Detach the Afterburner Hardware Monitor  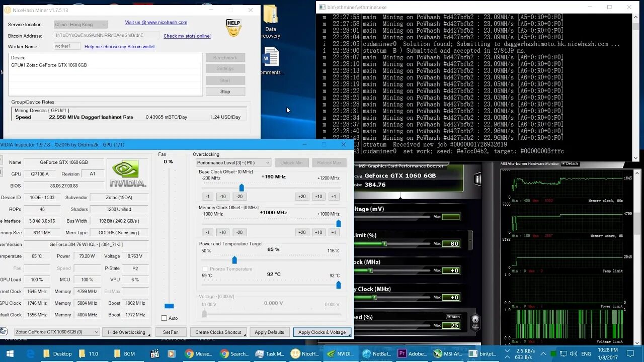coord(570,163)
